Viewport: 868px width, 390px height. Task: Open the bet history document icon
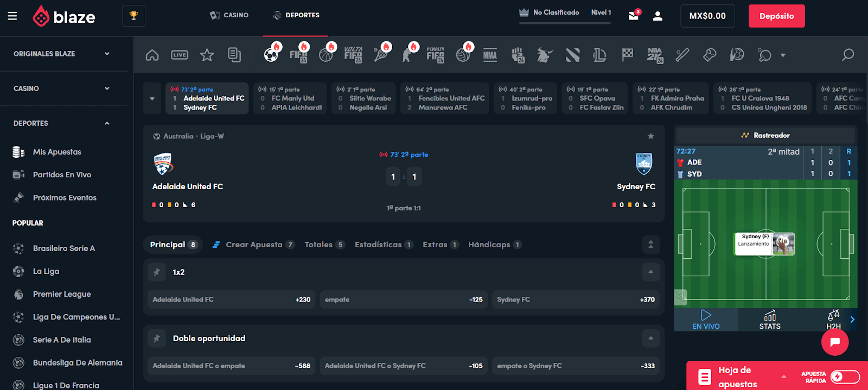pyautogui.click(x=234, y=55)
